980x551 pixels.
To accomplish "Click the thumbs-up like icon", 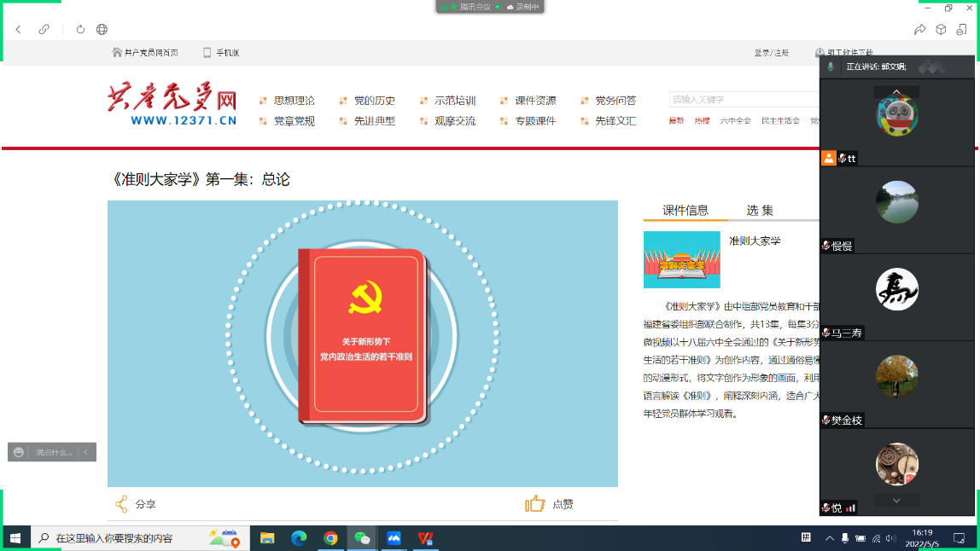I will coord(534,504).
